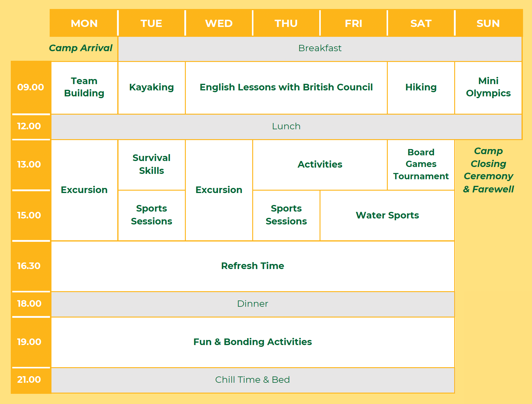Click the MON column header
The width and height of the screenshot is (532, 404).
84,23
